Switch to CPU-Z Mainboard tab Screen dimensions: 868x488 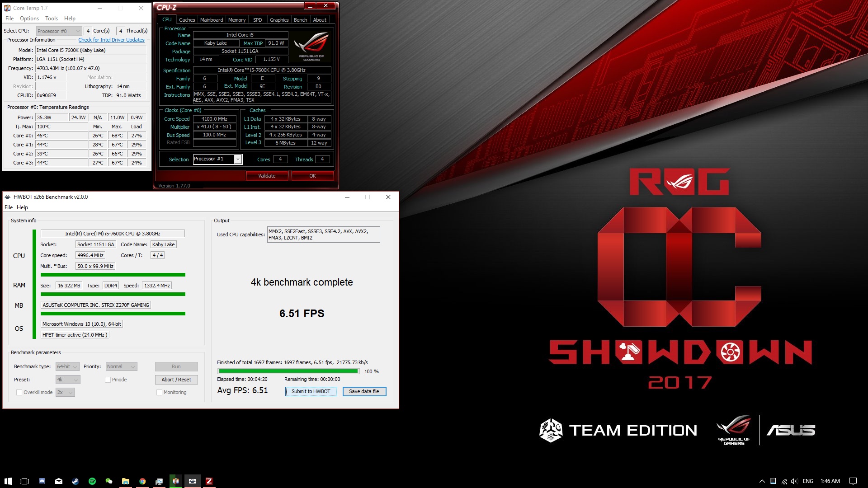click(x=212, y=20)
